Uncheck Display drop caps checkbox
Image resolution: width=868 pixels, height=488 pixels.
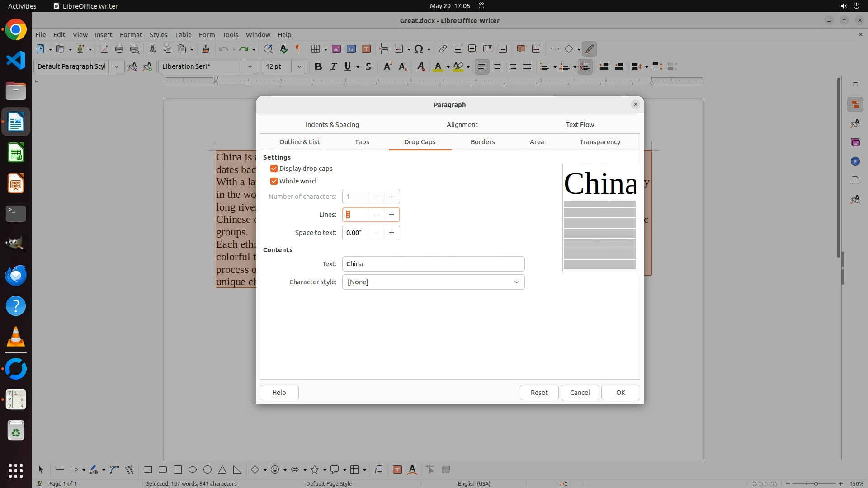(x=274, y=169)
